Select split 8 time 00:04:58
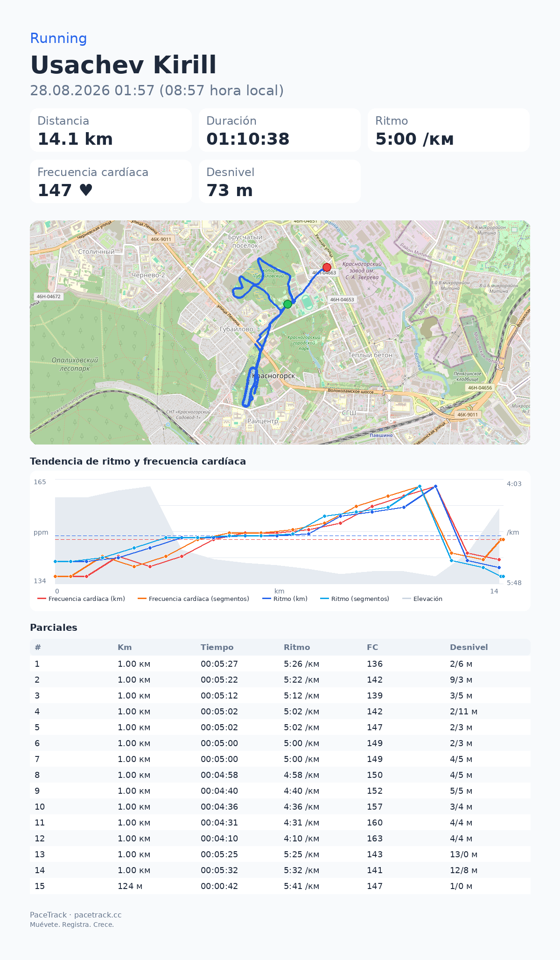The width and height of the screenshot is (560, 960). click(219, 775)
